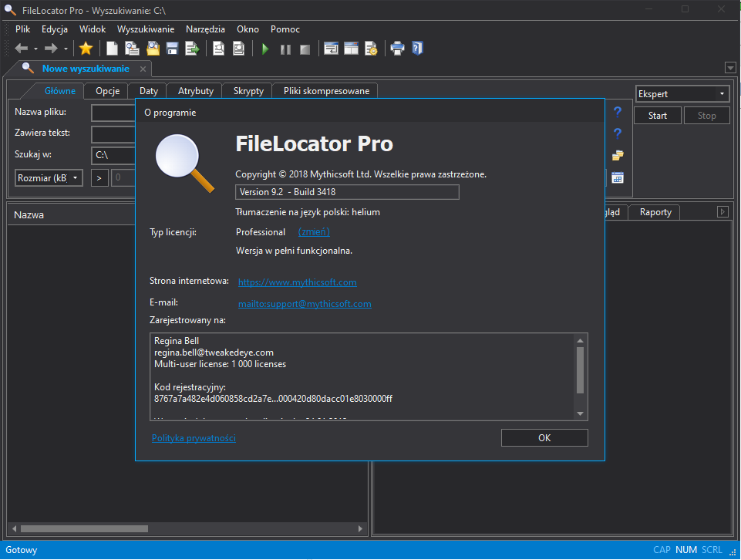Click the first document preview toolbar icon
Viewport: 741px width, 560px height.
coord(218,48)
